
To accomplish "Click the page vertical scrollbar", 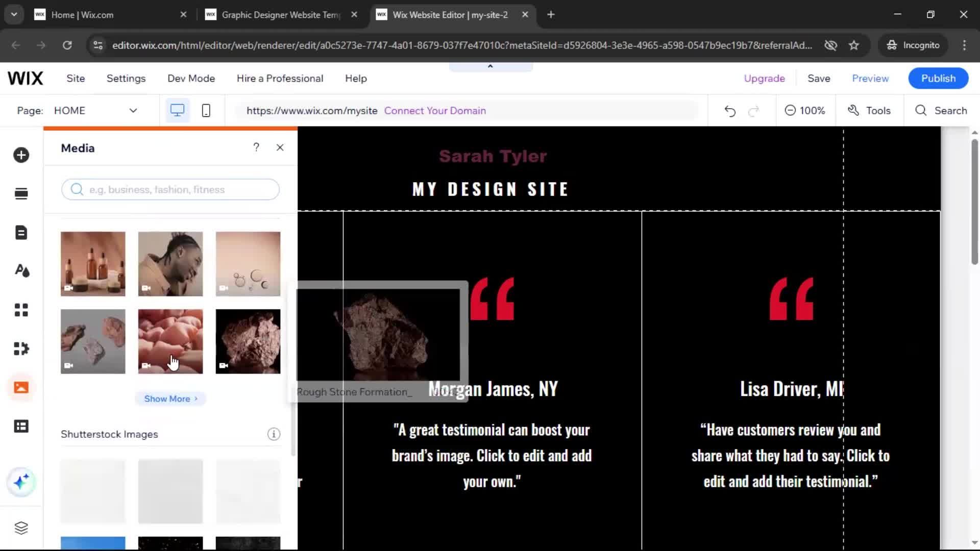I will click(974, 202).
